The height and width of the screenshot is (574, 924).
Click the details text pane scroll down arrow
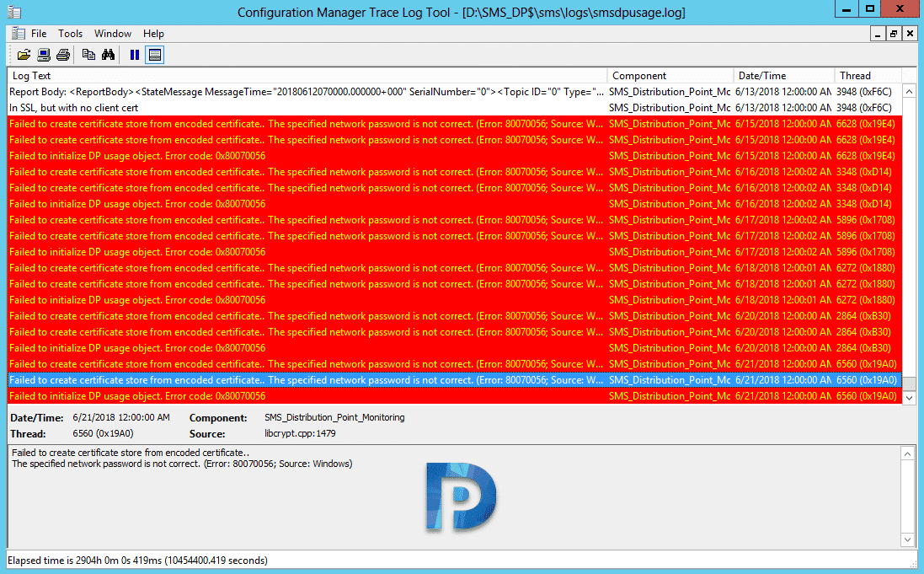click(907, 539)
